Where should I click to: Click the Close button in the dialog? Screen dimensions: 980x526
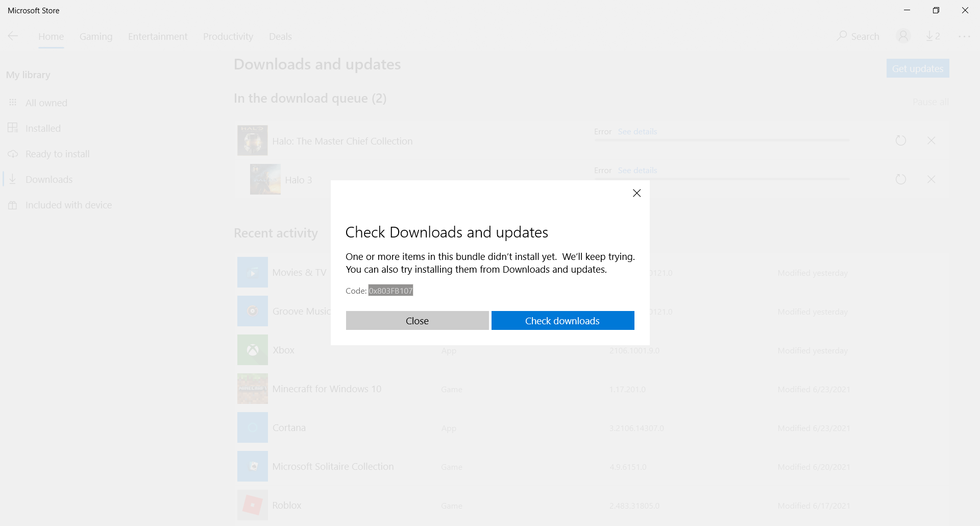tap(417, 321)
